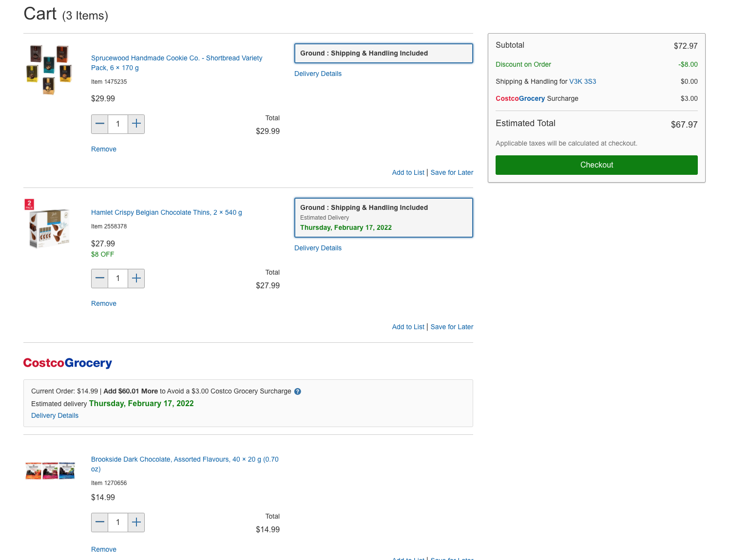The width and height of the screenshot is (729, 560).
Task: View CostcoGrocery Delivery Details link
Action: point(55,416)
